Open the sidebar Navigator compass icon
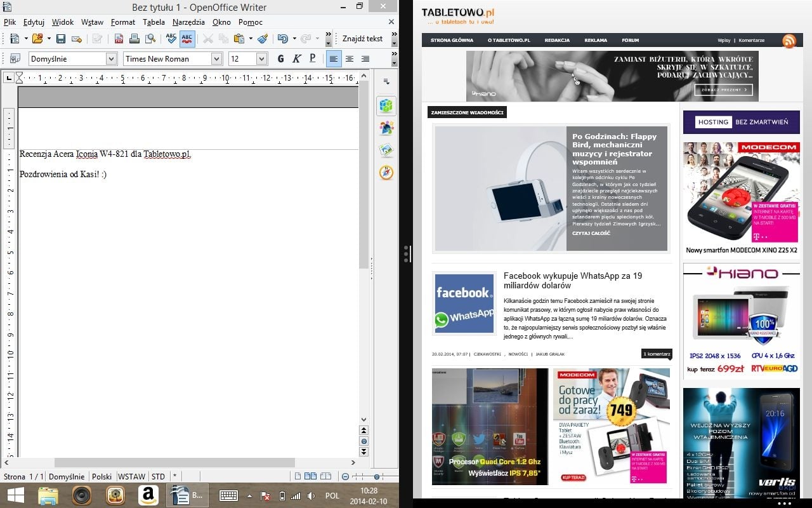Screen dimensions: 812x508 386,173
